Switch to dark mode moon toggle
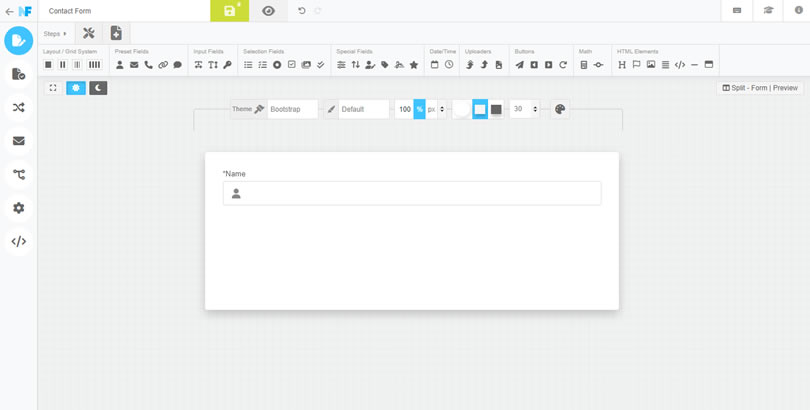This screenshot has height=410, width=810. tap(98, 88)
